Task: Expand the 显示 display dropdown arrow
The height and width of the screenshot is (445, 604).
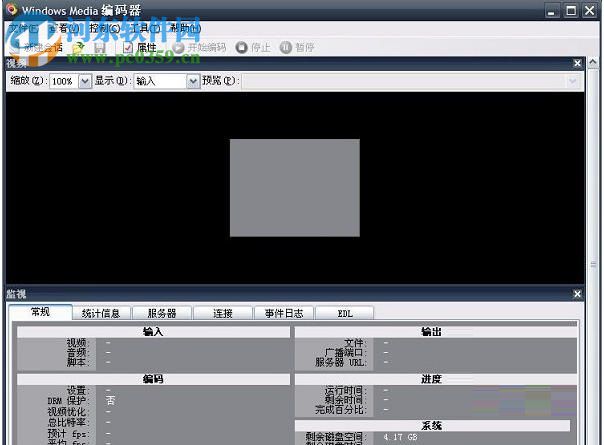Action: (x=193, y=81)
